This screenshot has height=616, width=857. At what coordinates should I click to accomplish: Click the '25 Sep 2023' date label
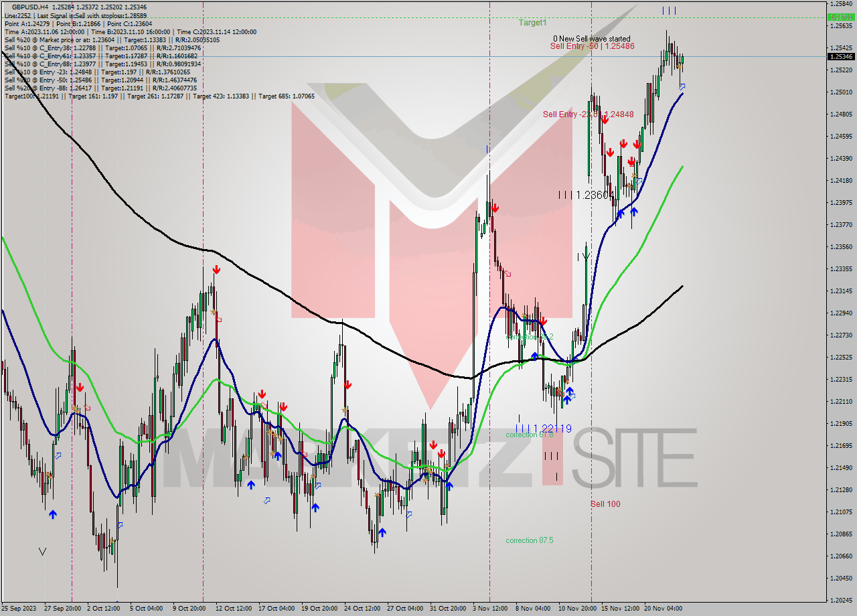(x=20, y=609)
